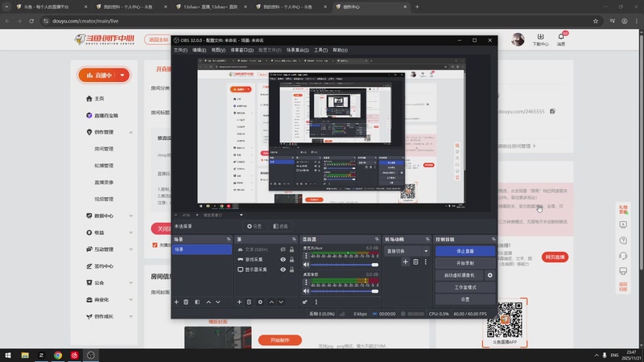Open transition properties three-dot menu

[426, 262]
